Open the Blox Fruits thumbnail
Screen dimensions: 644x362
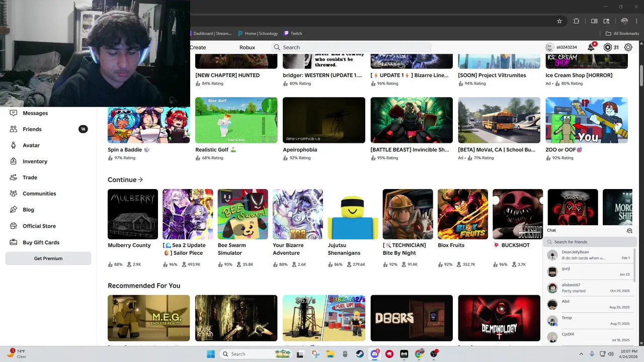point(463,214)
